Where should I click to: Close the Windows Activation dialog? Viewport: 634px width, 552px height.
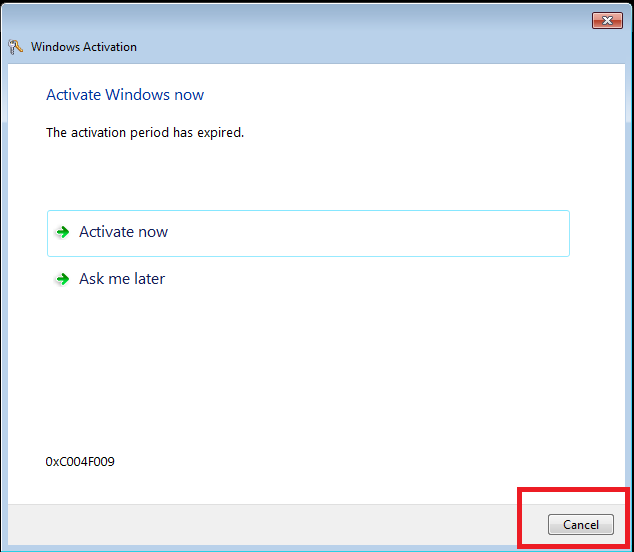pos(607,21)
